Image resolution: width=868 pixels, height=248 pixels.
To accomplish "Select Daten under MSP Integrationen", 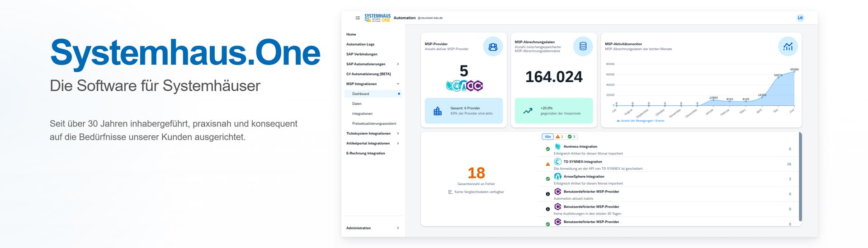I will 373,104.
